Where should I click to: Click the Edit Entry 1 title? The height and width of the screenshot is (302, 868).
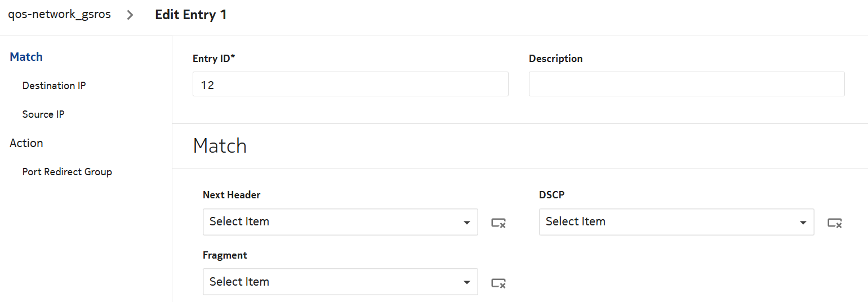[x=191, y=15]
